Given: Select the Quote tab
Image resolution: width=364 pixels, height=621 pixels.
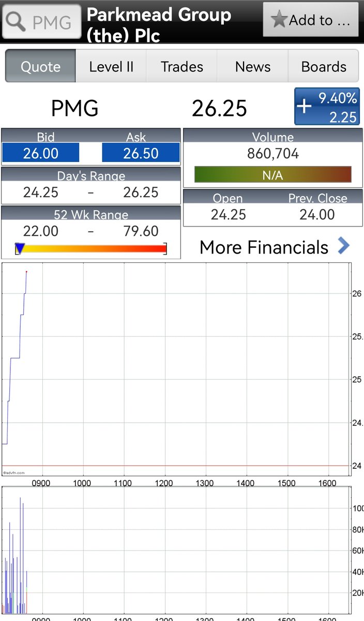Looking at the screenshot, I should 41,66.
